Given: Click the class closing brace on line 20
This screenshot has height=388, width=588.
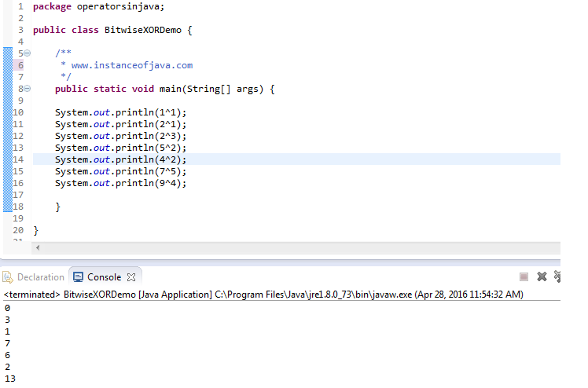Looking at the screenshot, I should (x=35, y=231).
